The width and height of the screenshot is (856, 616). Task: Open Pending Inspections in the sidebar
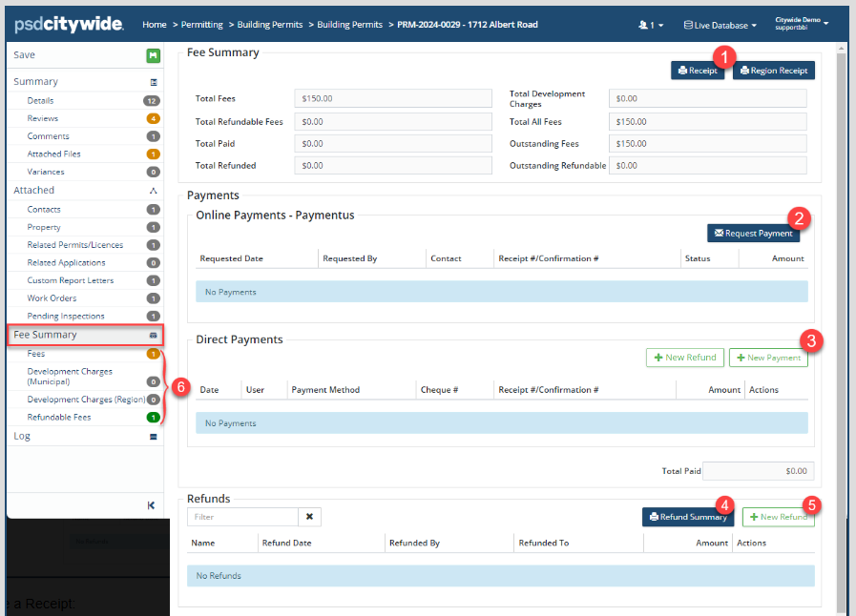[x=66, y=316]
